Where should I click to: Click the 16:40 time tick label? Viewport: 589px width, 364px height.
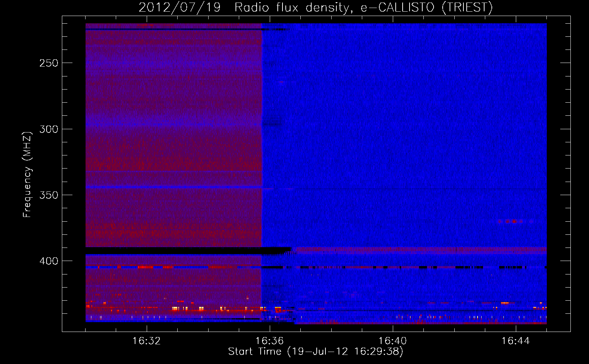[x=392, y=341]
